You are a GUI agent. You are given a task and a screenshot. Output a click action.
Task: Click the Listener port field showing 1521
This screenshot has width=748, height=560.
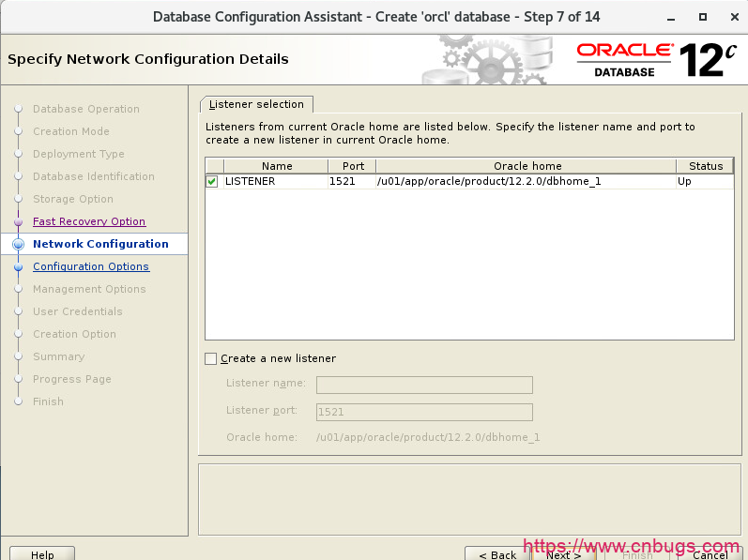point(424,412)
